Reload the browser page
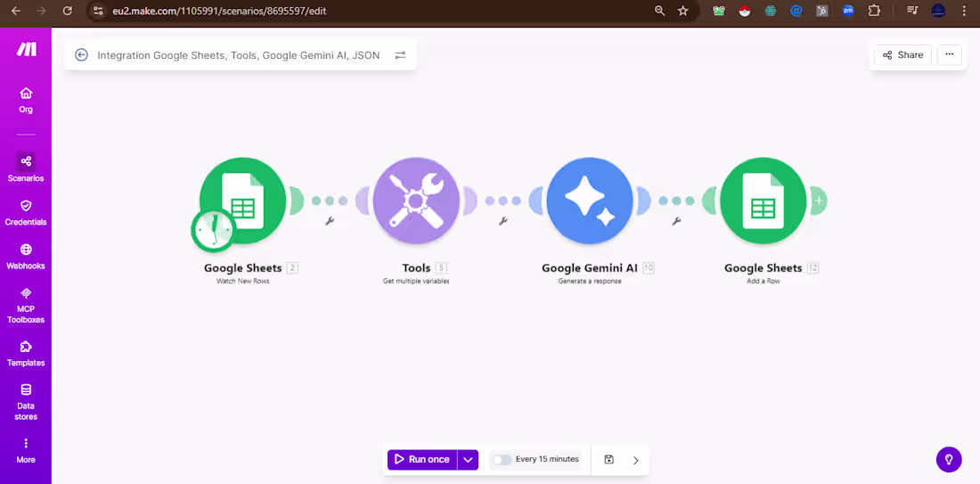Image resolution: width=980 pixels, height=484 pixels. click(68, 11)
